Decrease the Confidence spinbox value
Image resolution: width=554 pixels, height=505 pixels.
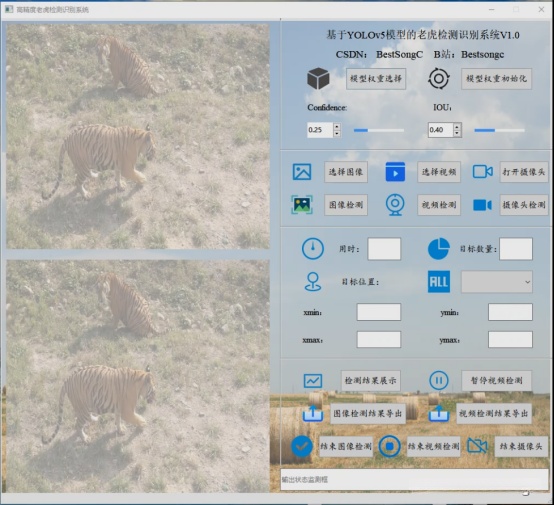click(337, 134)
